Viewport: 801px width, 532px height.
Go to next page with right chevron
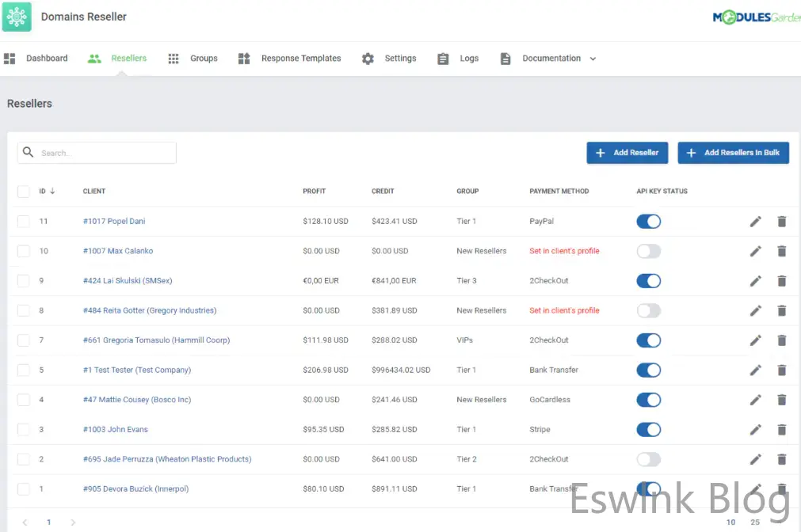(73, 522)
